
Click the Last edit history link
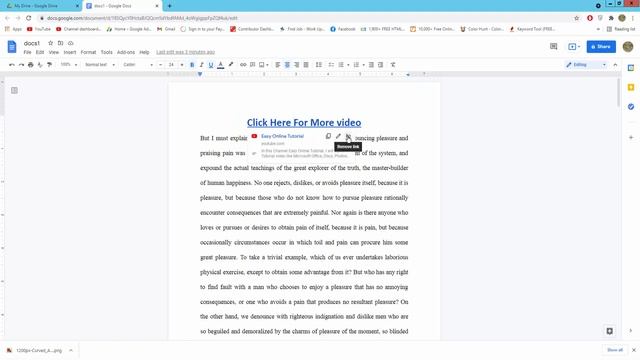tap(185, 52)
